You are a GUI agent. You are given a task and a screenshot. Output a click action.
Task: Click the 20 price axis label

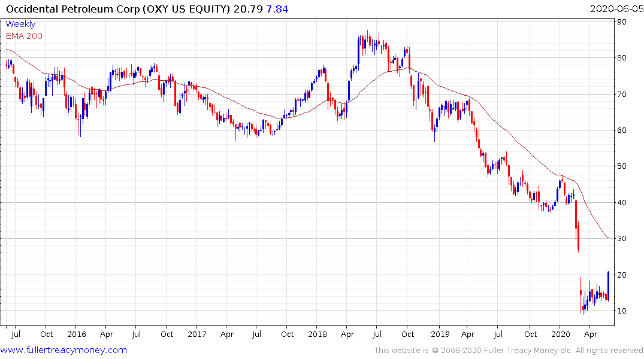pyautogui.click(x=622, y=275)
